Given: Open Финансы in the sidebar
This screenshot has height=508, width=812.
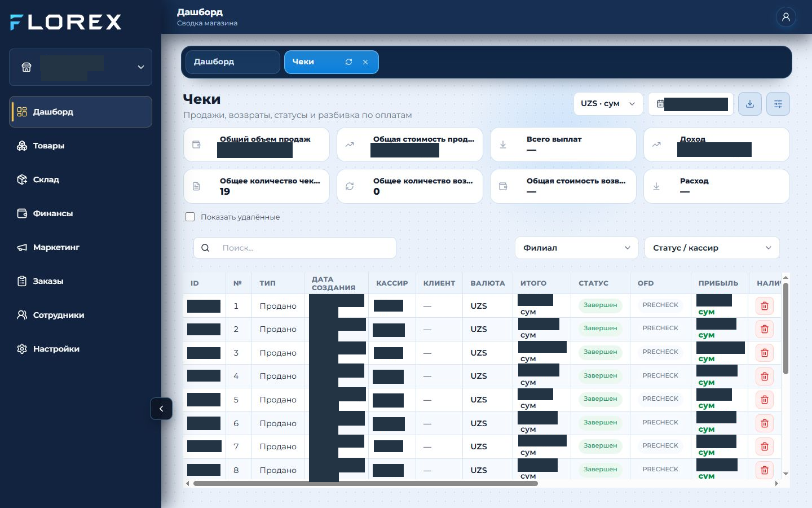Looking at the screenshot, I should [81, 213].
